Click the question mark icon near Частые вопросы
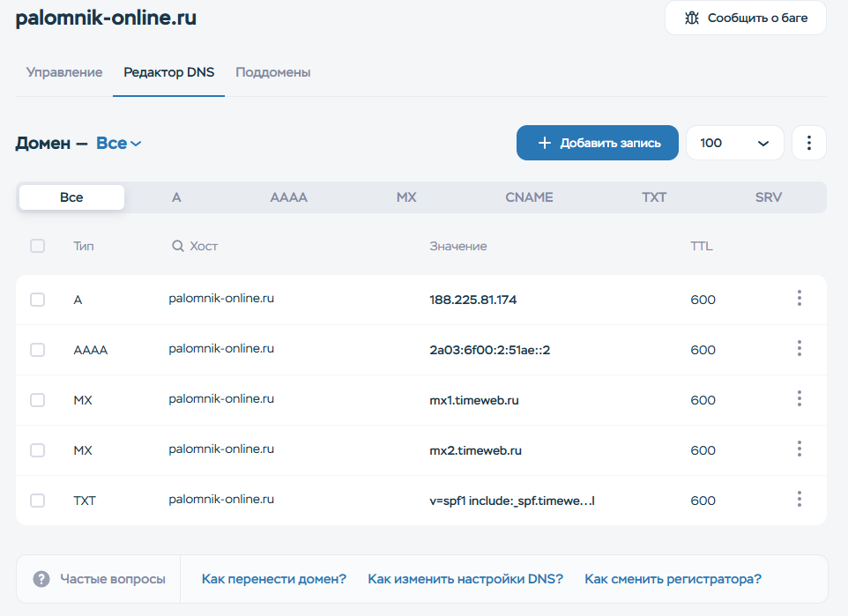848x616 pixels. click(x=41, y=579)
